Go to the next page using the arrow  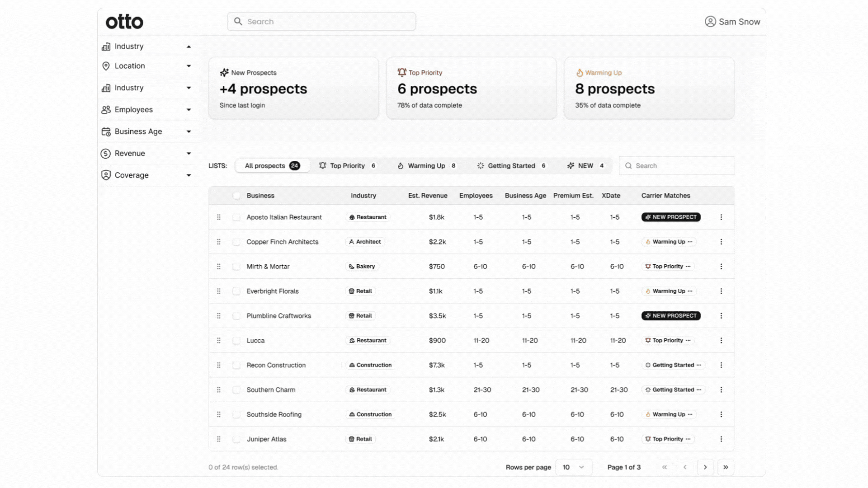click(705, 467)
